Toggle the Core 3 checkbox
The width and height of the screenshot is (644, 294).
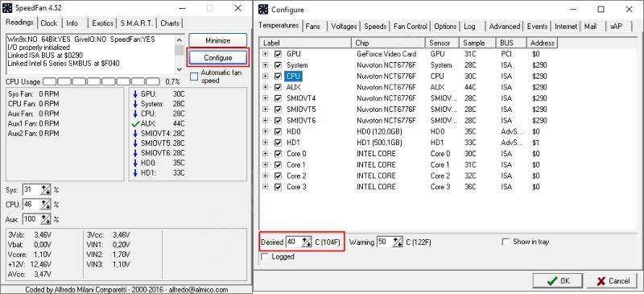(278, 187)
